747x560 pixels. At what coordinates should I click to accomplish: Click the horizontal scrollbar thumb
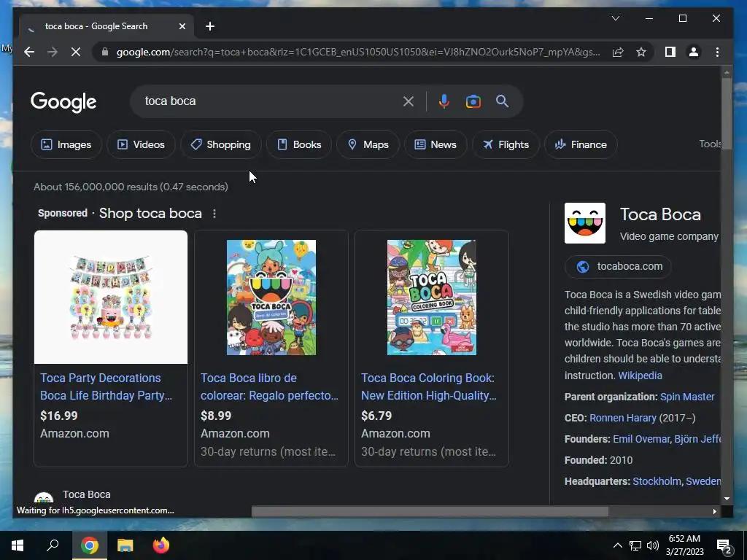pyautogui.click(x=430, y=511)
